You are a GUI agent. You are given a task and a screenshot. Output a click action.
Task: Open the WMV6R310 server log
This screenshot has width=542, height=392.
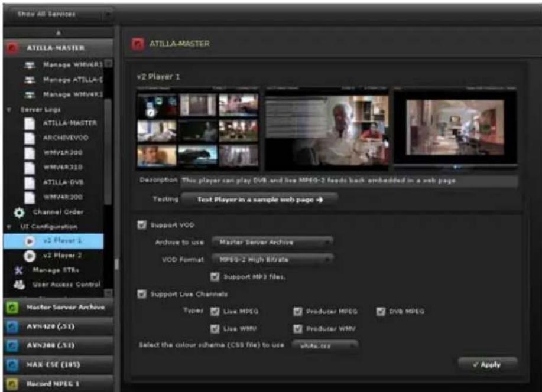pos(63,168)
